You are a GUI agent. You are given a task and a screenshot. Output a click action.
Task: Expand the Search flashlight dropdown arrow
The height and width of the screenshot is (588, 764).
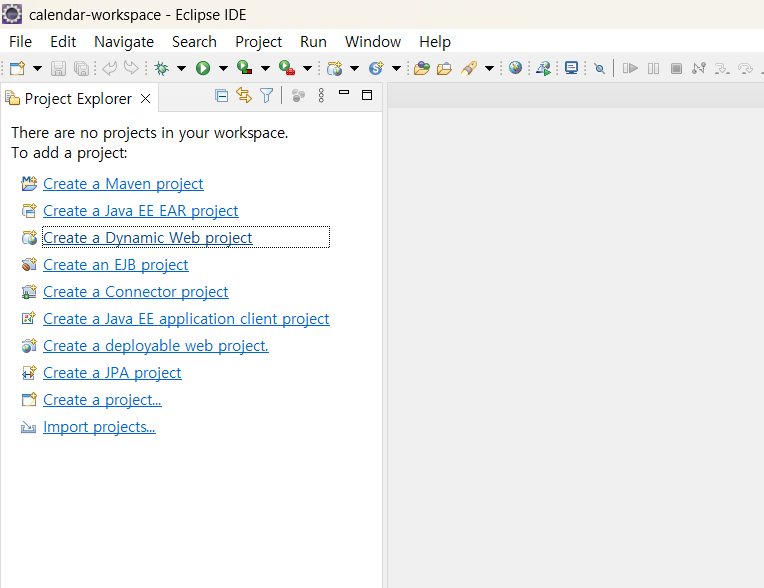[x=490, y=69]
